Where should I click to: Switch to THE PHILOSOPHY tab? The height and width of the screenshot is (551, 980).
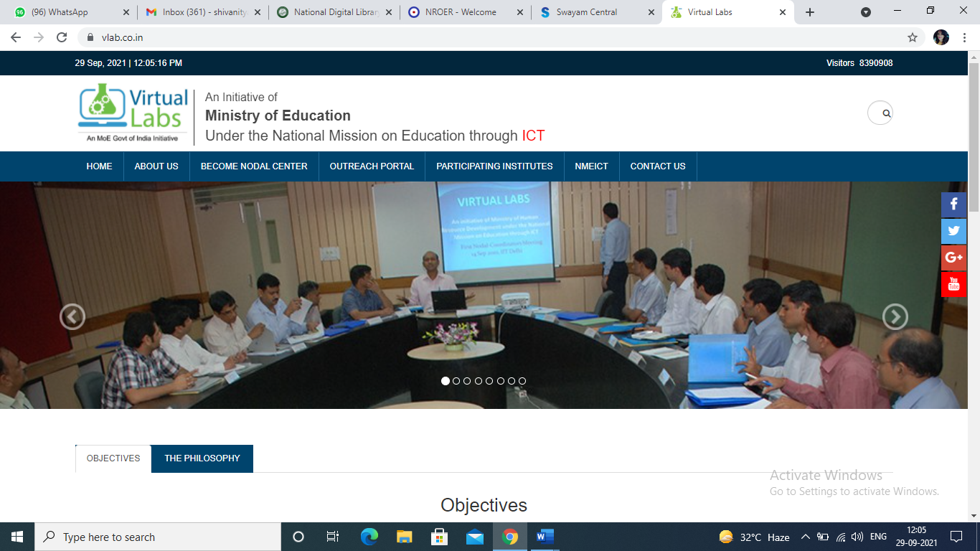[202, 458]
